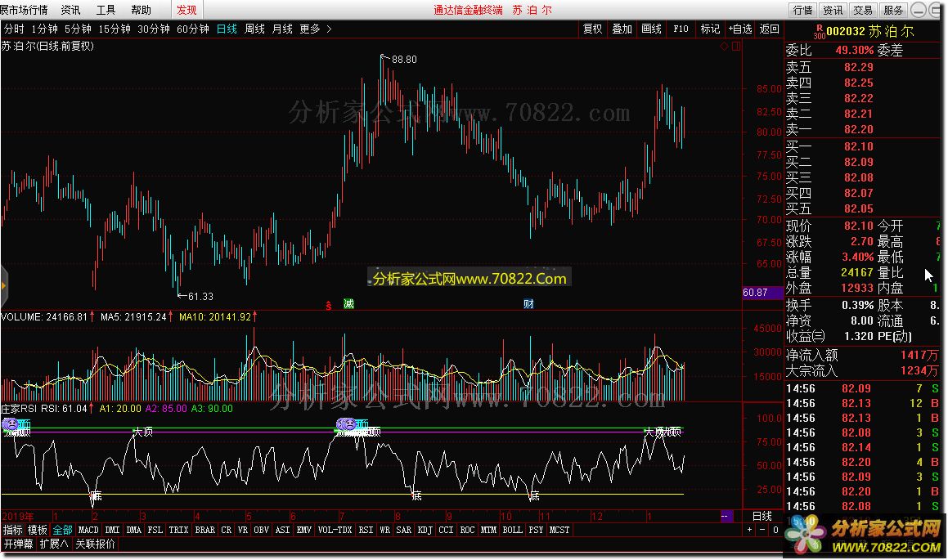948x560 pixels.
Task: Open F10 company info
Action: click(x=681, y=29)
